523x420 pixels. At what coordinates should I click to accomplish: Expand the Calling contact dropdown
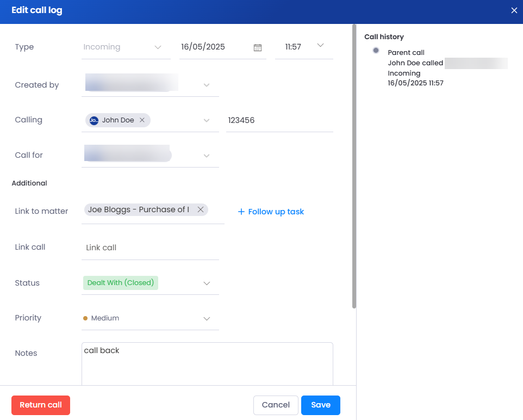[207, 120]
